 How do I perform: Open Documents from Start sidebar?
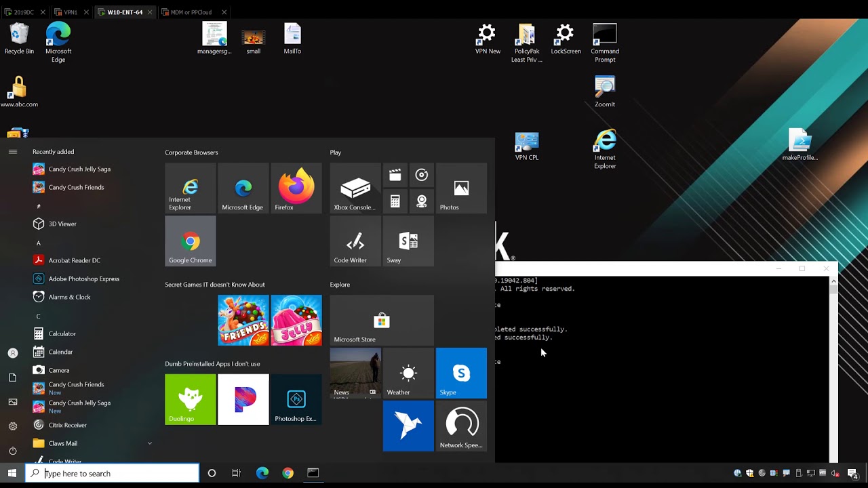coord(12,378)
